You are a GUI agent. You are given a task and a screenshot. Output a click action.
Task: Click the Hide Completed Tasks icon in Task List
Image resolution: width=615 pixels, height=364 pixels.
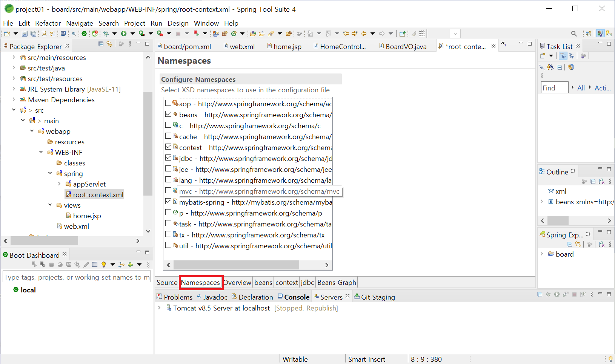[541, 67]
